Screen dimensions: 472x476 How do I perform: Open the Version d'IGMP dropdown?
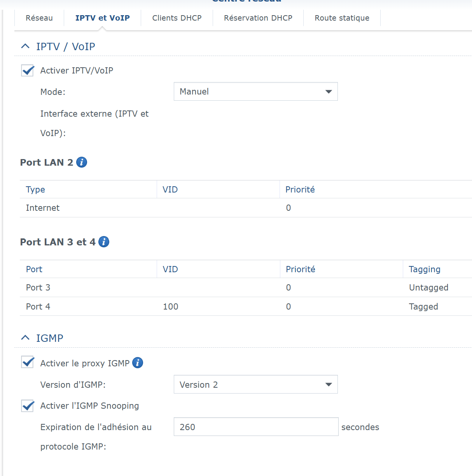click(255, 385)
